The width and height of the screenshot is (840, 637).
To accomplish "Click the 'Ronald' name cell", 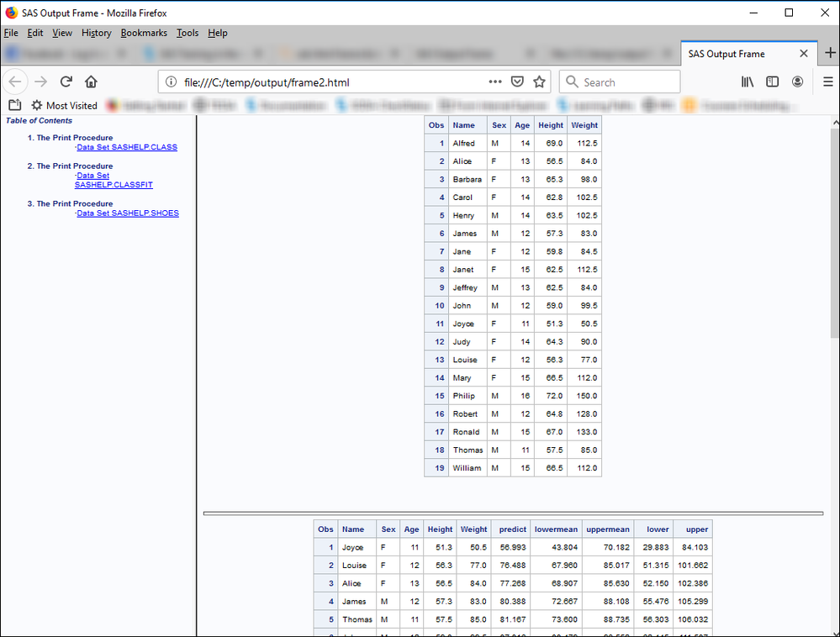I will pos(468,432).
